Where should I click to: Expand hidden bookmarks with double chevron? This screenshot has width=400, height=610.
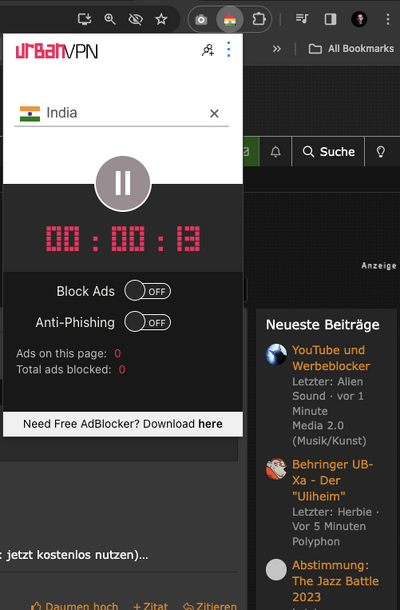click(277, 49)
